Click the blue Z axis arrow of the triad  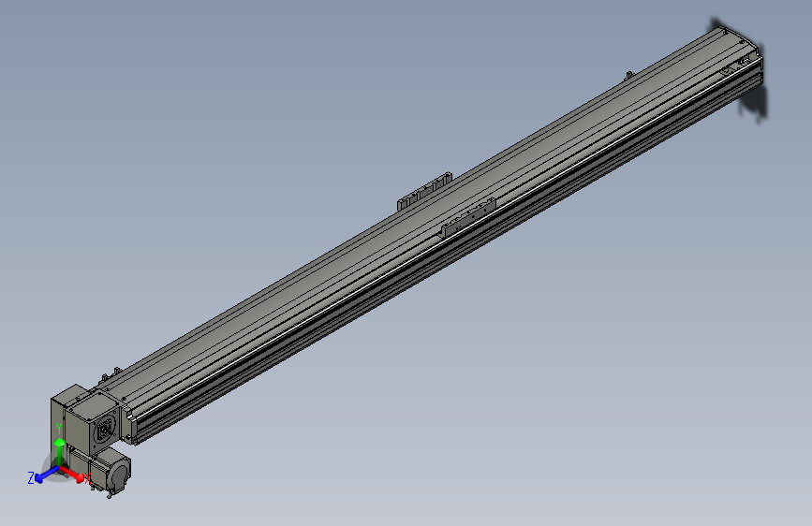[47, 475]
